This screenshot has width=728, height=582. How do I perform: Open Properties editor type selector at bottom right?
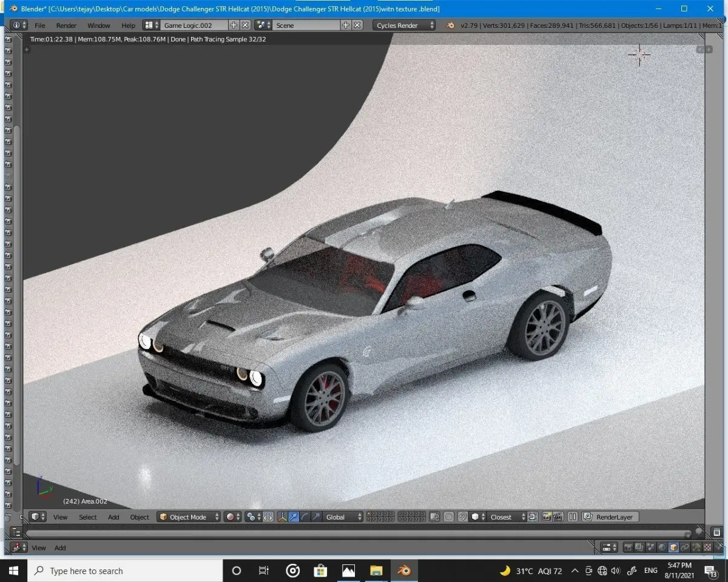pyautogui.click(x=608, y=547)
